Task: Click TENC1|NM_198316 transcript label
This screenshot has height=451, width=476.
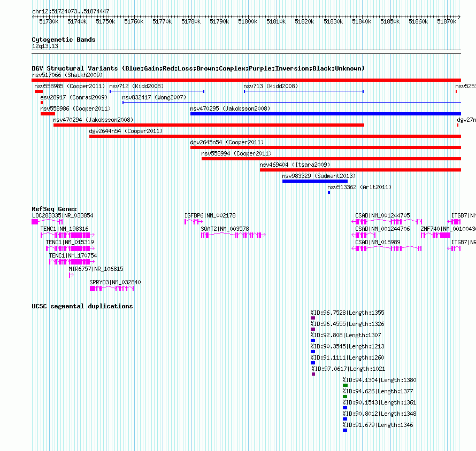Action: 64,229
